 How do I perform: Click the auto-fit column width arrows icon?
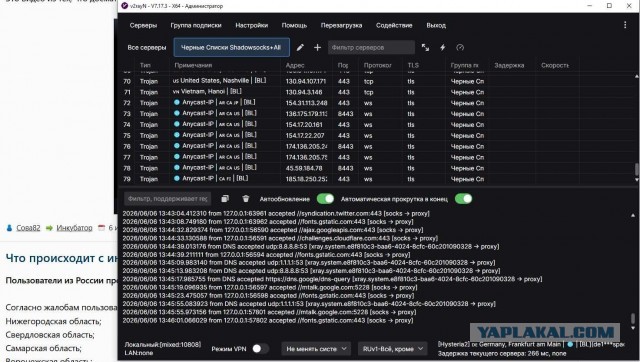pyautogui.click(x=425, y=47)
